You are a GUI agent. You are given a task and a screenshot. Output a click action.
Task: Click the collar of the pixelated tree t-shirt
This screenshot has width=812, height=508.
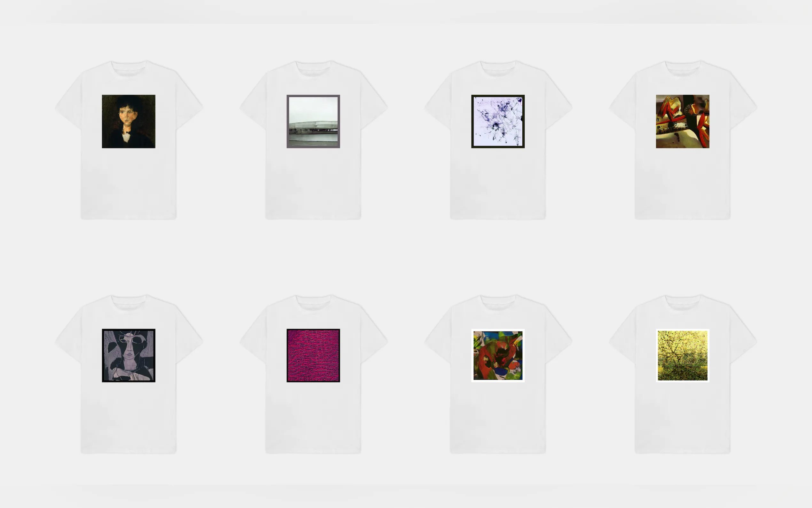(683, 303)
